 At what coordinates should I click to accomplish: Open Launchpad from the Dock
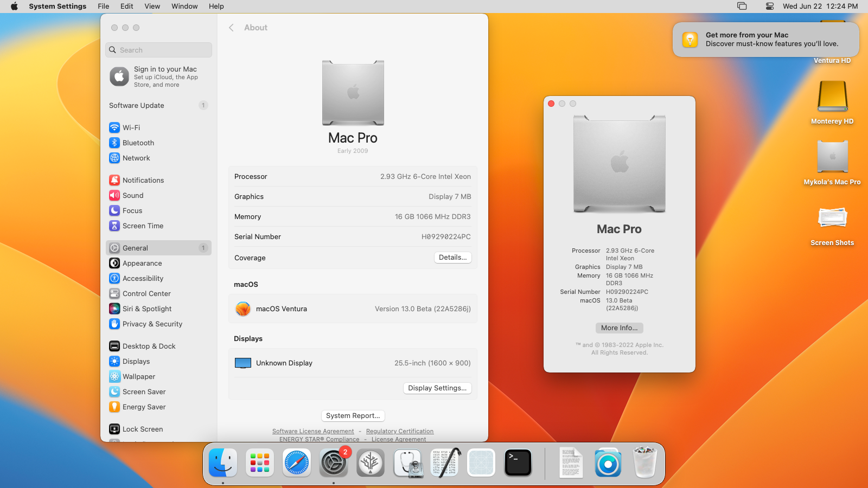click(260, 463)
